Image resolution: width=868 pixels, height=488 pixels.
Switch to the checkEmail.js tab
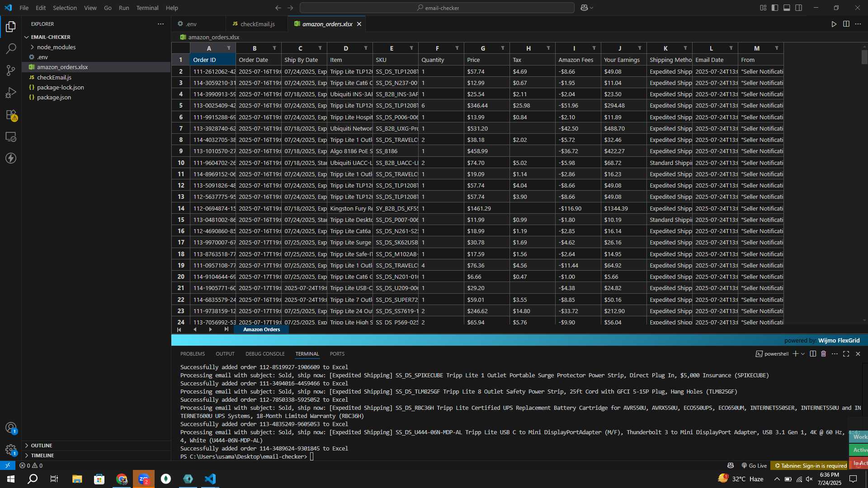coord(257,24)
